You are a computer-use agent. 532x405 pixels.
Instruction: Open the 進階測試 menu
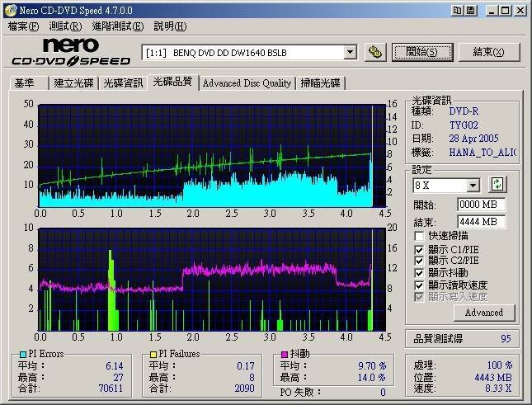[x=118, y=26]
